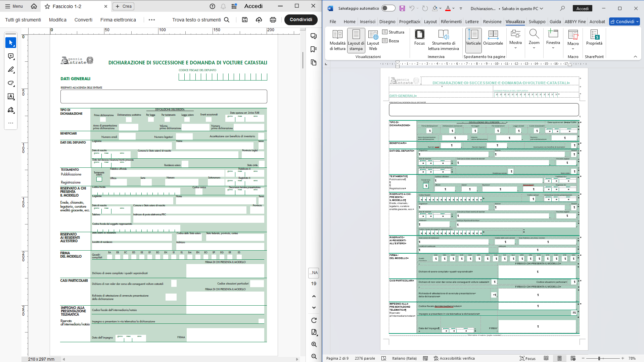Viewport: 644px width, 362px height.
Task: Choose Acrobat freehand draw tool
Action: (11, 83)
